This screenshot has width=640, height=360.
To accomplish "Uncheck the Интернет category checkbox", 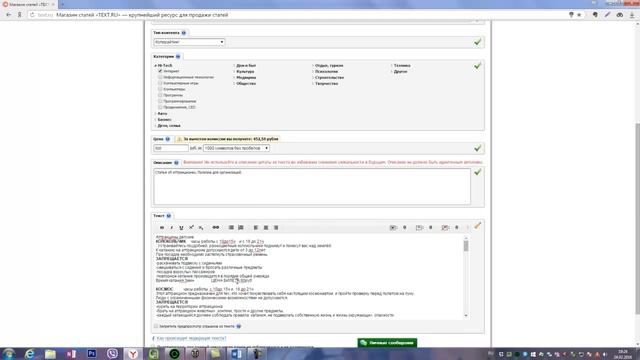I will [x=160, y=71].
